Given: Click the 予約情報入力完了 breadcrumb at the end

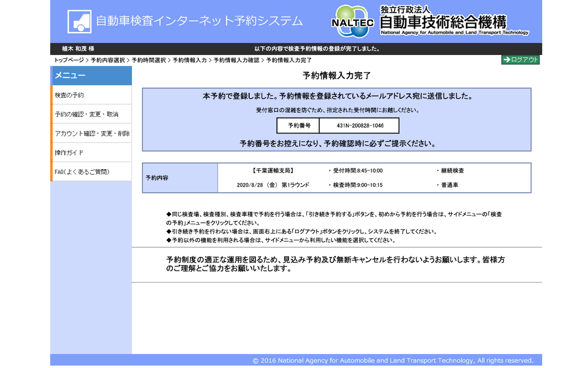Looking at the screenshot, I should (289, 60).
